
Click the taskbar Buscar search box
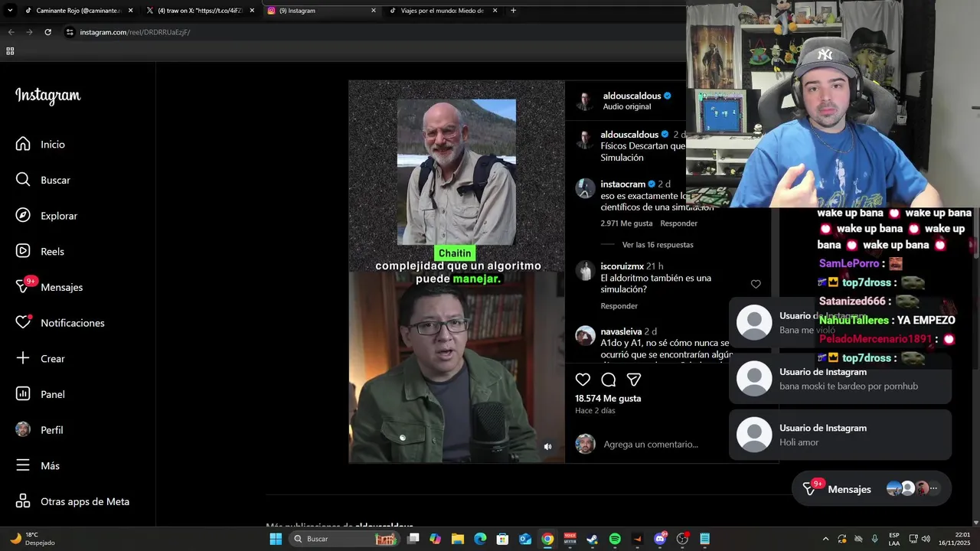(x=344, y=539)
